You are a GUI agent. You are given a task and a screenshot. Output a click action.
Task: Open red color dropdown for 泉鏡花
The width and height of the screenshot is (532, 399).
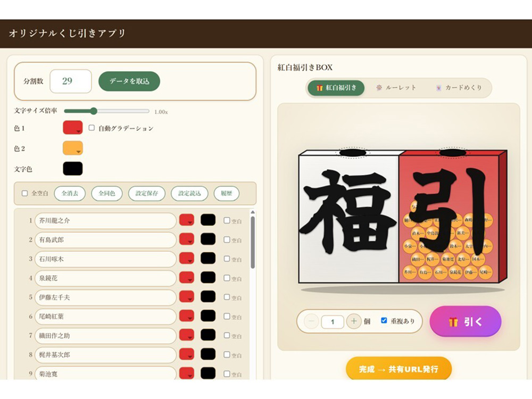click(187, 278)
